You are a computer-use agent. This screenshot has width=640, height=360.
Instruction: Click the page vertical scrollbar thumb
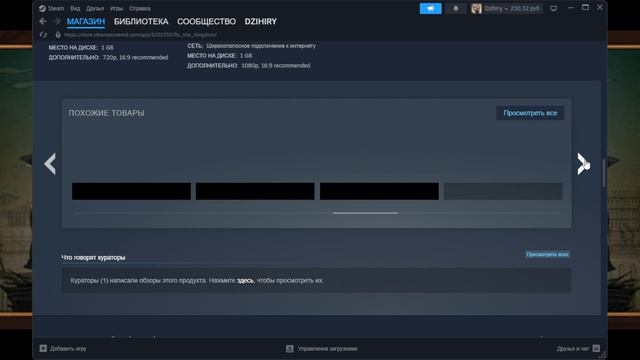(x=604, y=172)
